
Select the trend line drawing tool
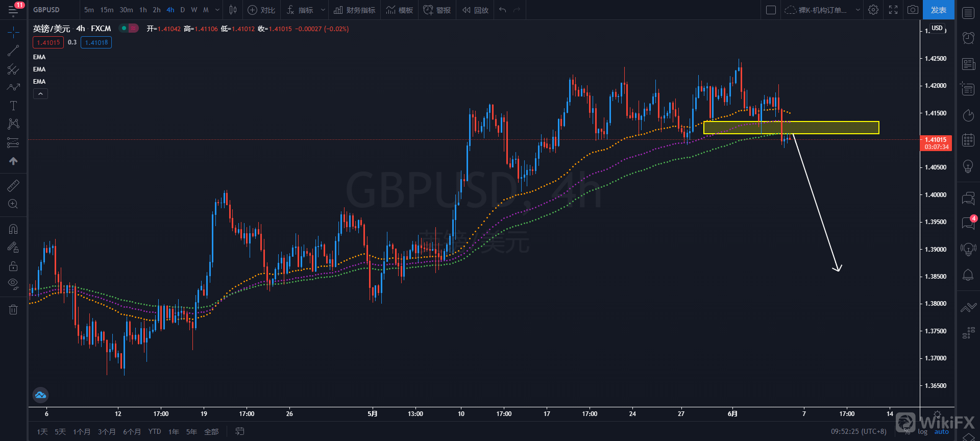click(x=13, y=51)
